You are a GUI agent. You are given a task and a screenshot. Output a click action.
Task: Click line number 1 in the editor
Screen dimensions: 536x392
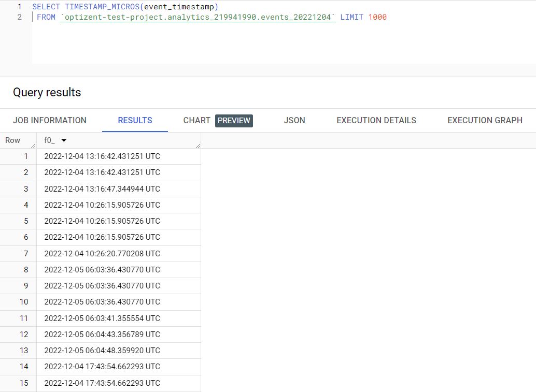pos(19,7)
